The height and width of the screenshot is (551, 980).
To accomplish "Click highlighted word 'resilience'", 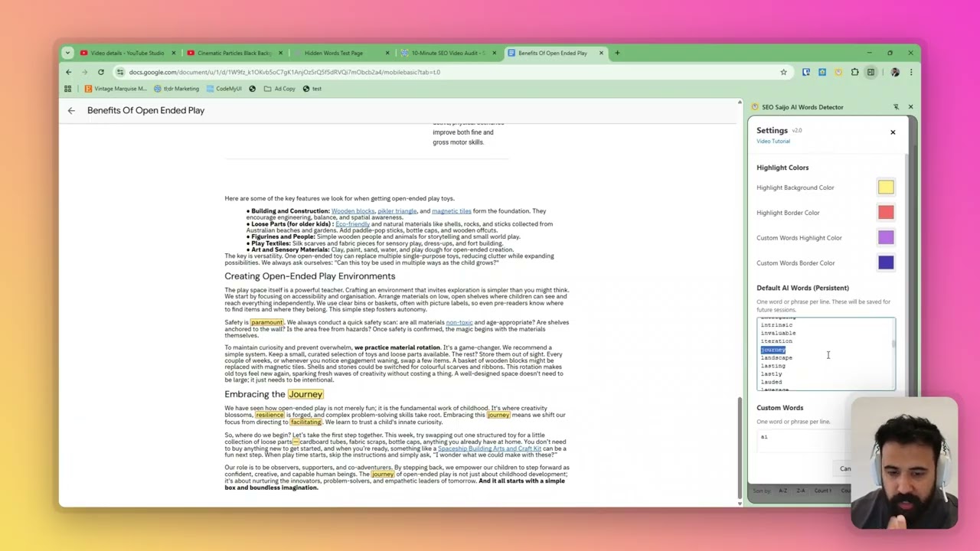I will click(269, 415).
